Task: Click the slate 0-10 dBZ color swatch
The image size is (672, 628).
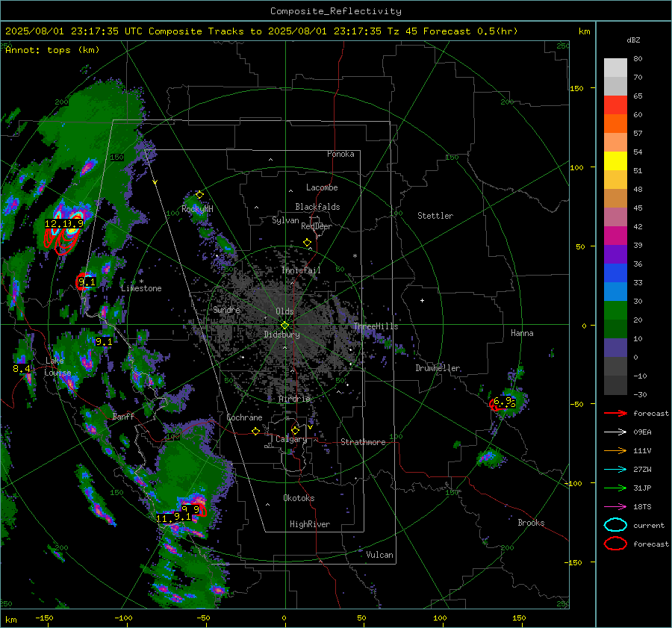Action: pos(615,348)
